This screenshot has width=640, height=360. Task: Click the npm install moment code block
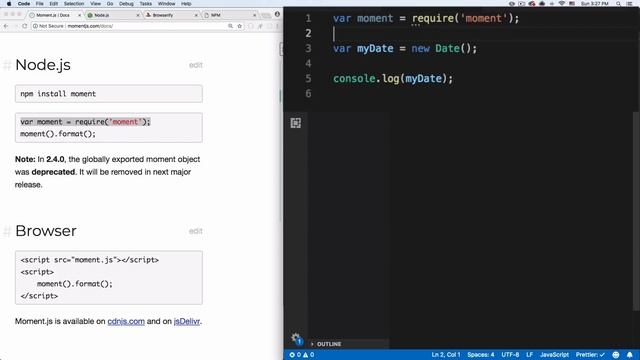[x=109, y=94]
